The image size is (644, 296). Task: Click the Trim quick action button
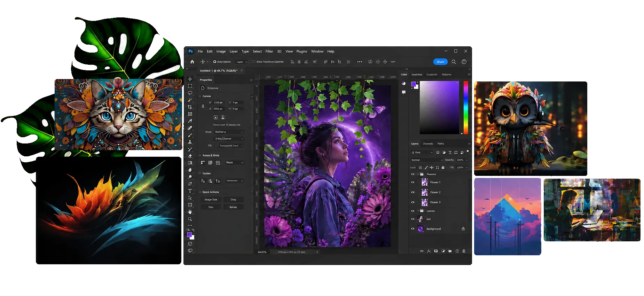(211, 207)
